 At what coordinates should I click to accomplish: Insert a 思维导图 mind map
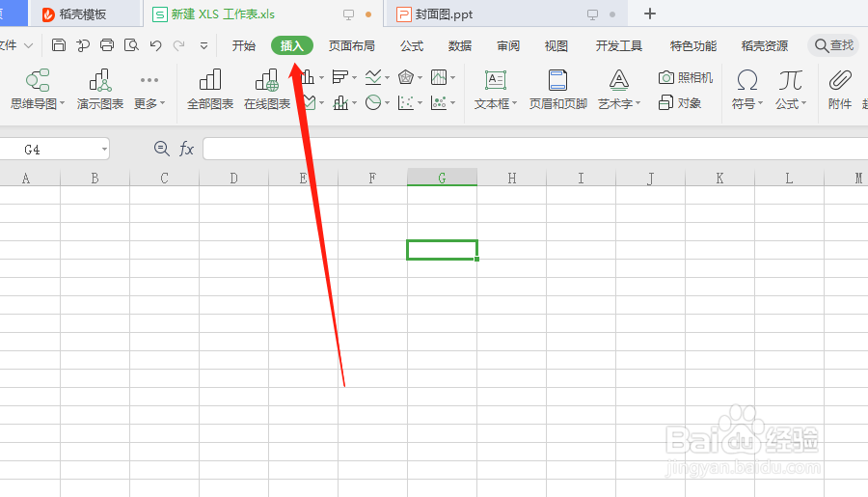(38, 89)
